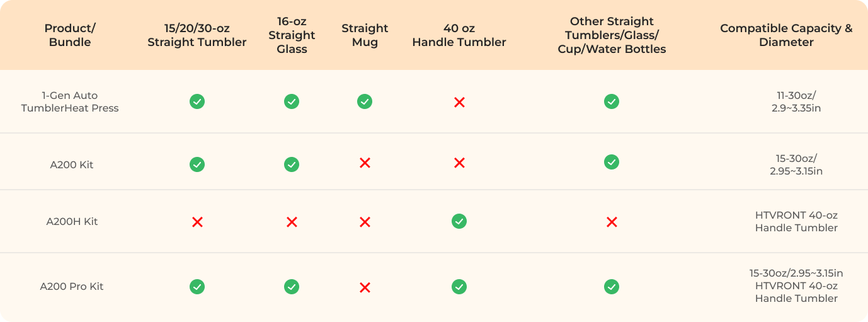Click green check for 1-Gen 15/20/30-oz Straight Tumbler
The height and width of the screenshot is (322, 868).
coord(197,101)
